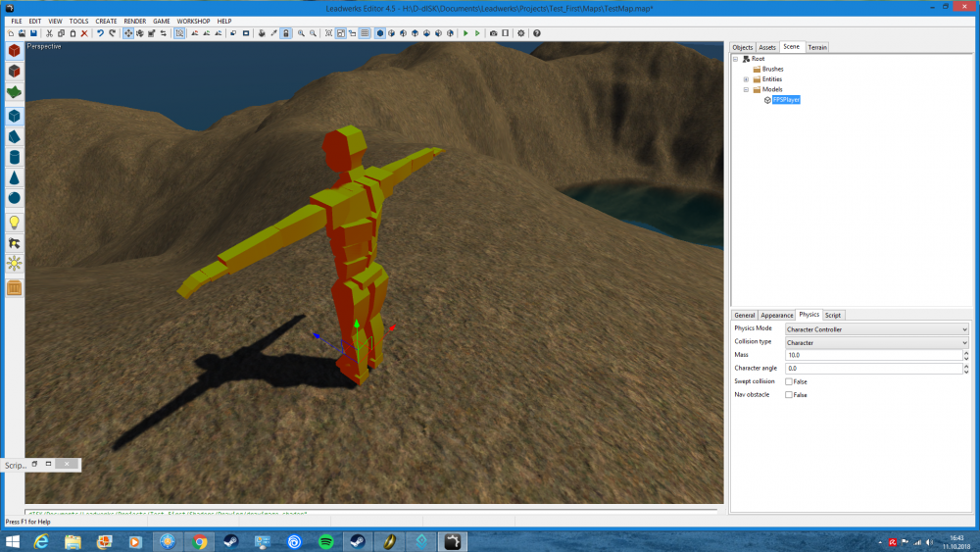Collapse the Root node in scene tree
This screenshot has height=552, width=980.
736,59
